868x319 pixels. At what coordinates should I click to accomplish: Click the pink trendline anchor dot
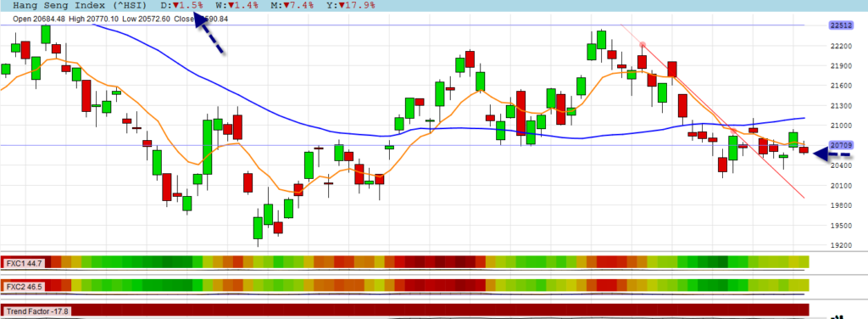pyautogui.click(x=643, y=44)
